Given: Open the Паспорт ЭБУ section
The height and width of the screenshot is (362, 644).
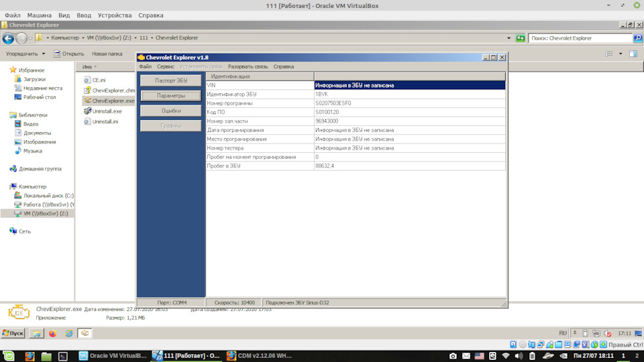Looking at the screenshot, I should [171, 80].
